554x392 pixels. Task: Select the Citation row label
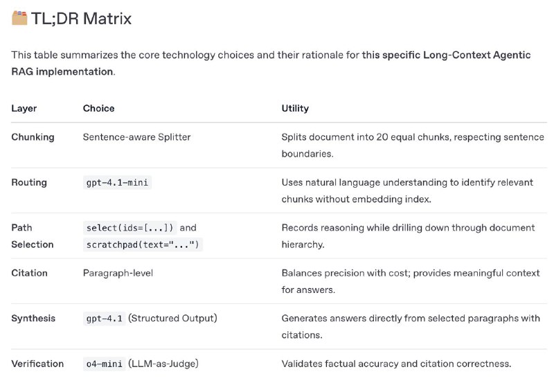(28, 273)
